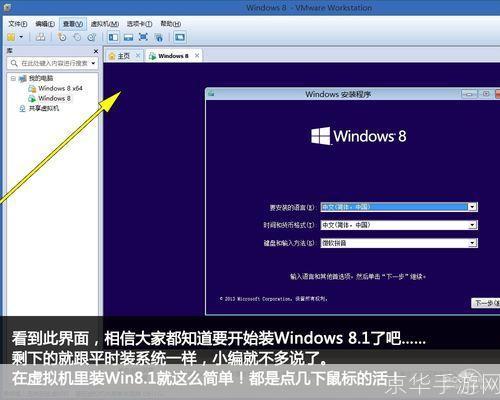
Task: Open the 帮助(H) menu
Action: (171, 24)
